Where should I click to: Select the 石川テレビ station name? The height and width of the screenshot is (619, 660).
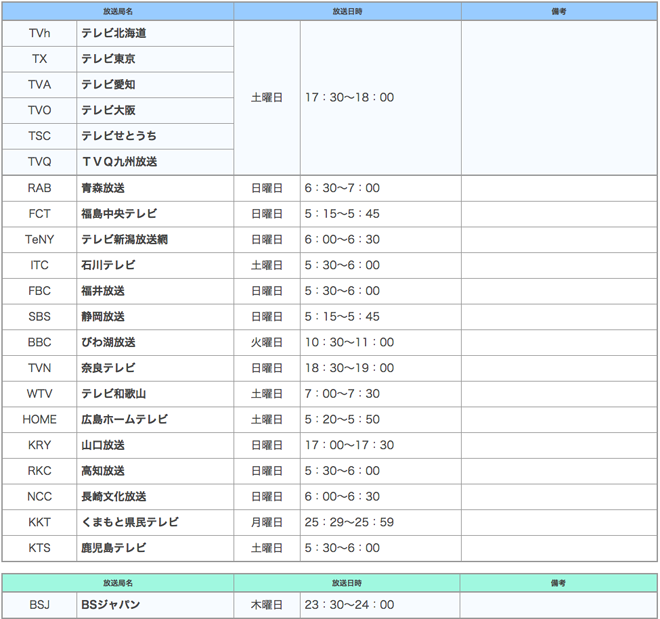(x=108, y=265)
